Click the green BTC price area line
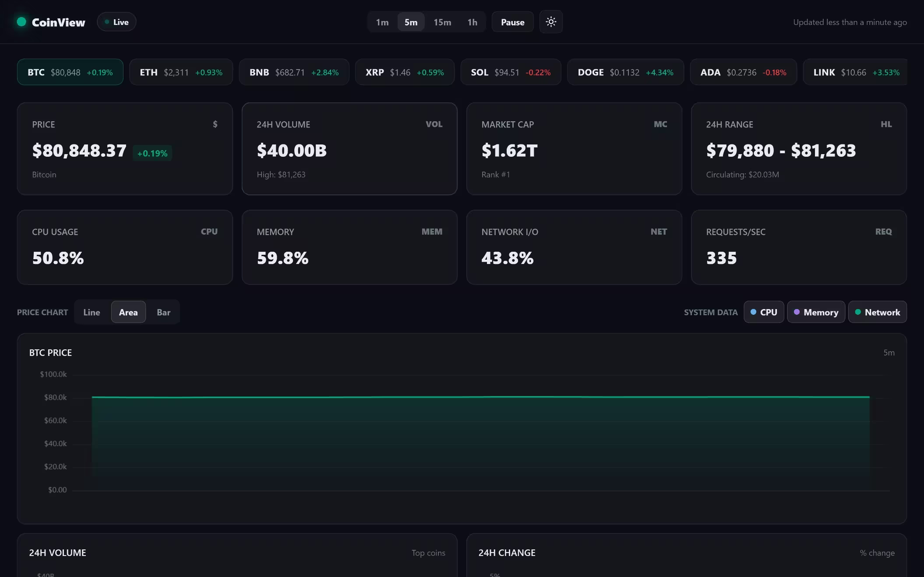924x577 pixels. coord(480,397)
